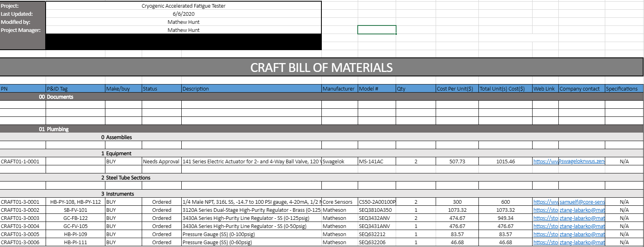Image resolution: width=644 pixels, height=247 pixels.
Task: Open the web link for Core Sensors gauge row
Action: 545,202
